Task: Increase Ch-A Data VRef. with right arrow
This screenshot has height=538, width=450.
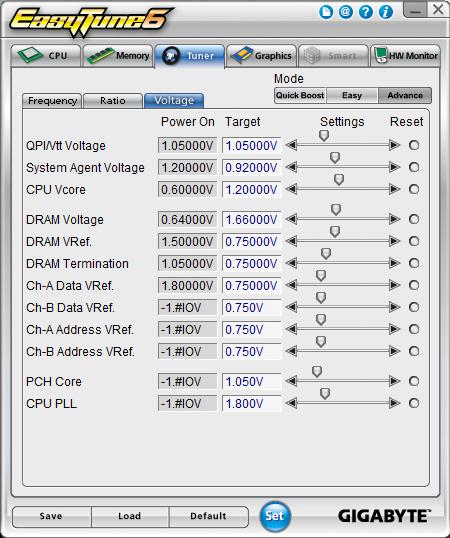Action: point(394,285)
